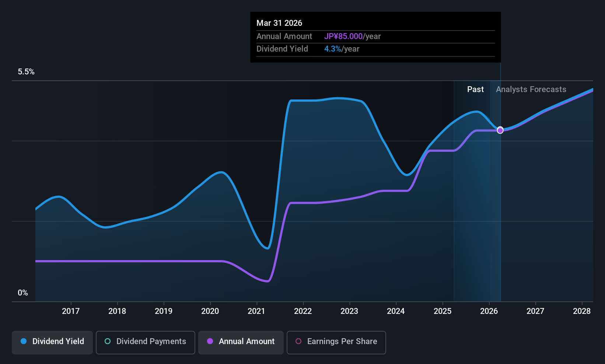
Task: Click the Mar 31 2026 tooltip date
Action: click(x=279, y=23)
